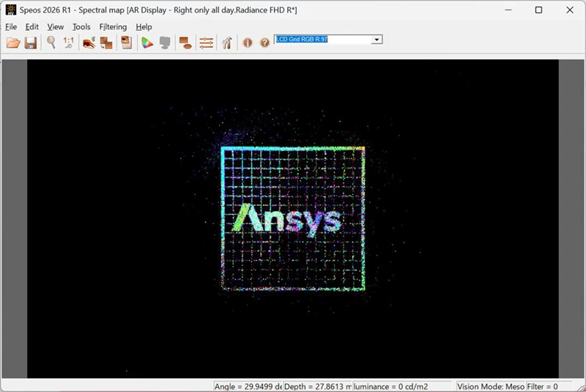Viewport: 586px width, 392px height.
Task: Click the information 'i' icon
Action: (248, 43)
